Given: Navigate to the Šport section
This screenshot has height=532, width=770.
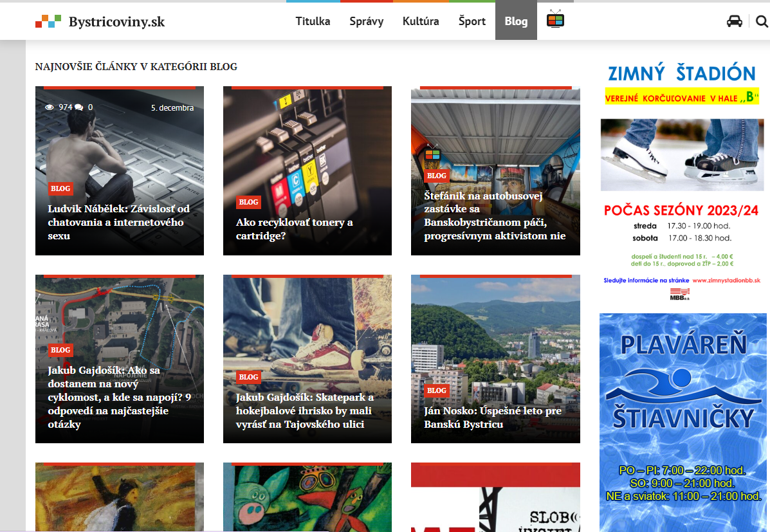Looking at the screenshot, I should (472, 21).
